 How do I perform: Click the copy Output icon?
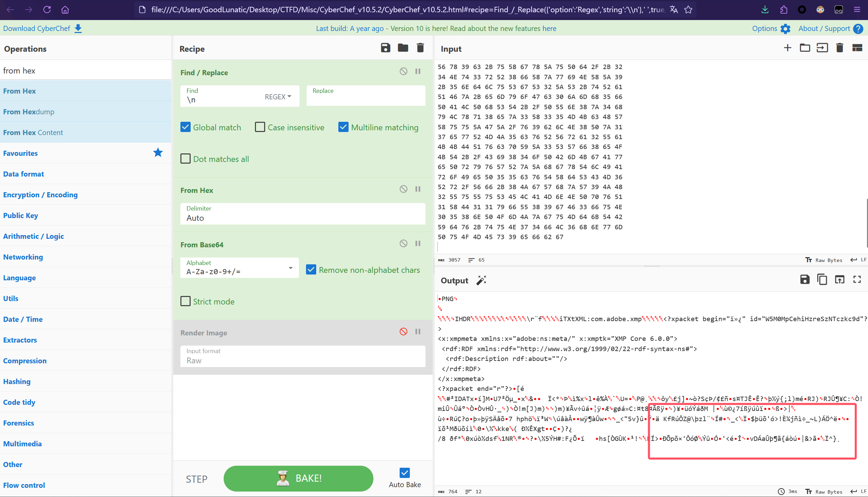pos(822,280)
